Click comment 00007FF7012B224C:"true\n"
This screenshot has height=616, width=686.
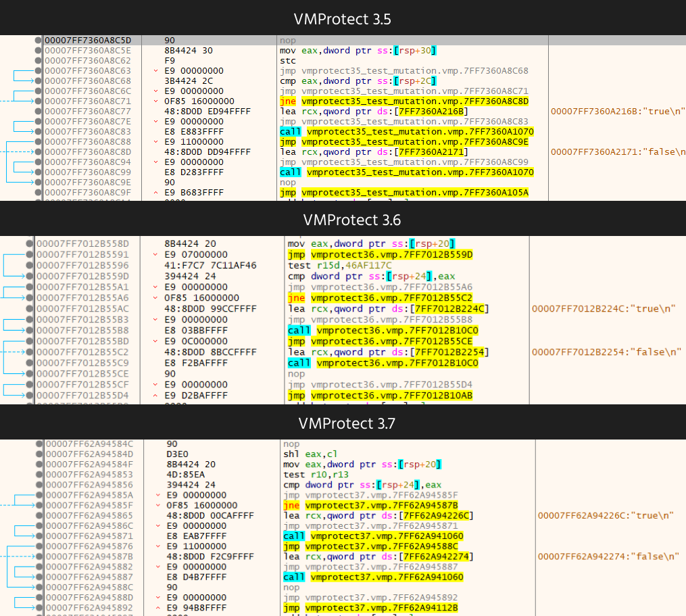(x=604, y=308)
